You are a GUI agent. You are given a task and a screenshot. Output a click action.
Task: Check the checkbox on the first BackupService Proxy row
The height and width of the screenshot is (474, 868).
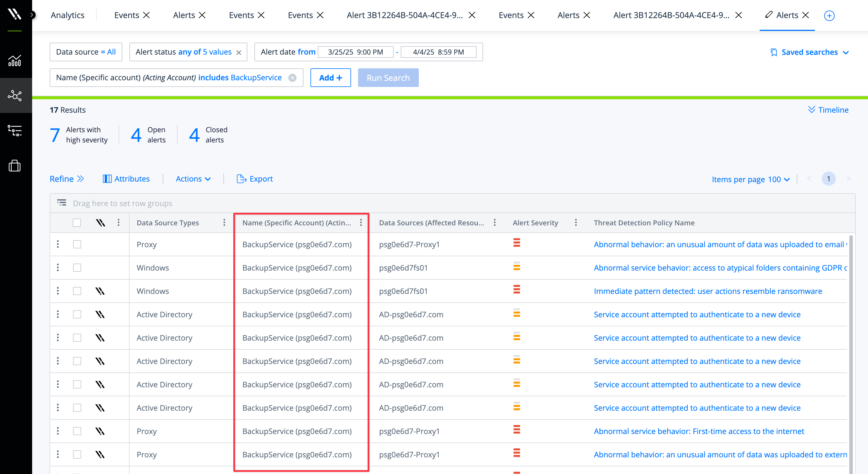click(x=77, y=244)
